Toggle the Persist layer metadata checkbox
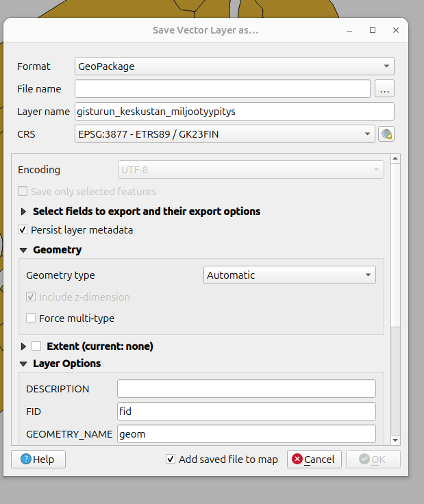Image resolution: width=424 pixels, height=504 pixels. point(23,230)
